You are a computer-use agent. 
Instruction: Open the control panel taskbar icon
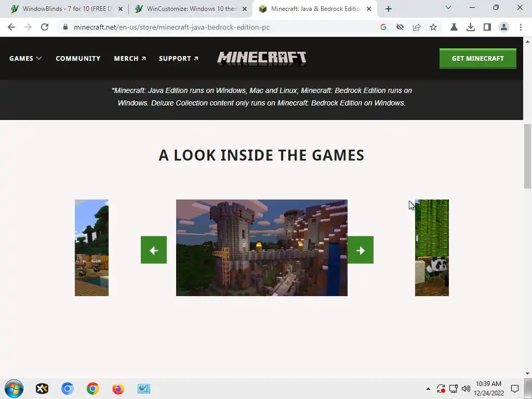[x=144, y=389]
